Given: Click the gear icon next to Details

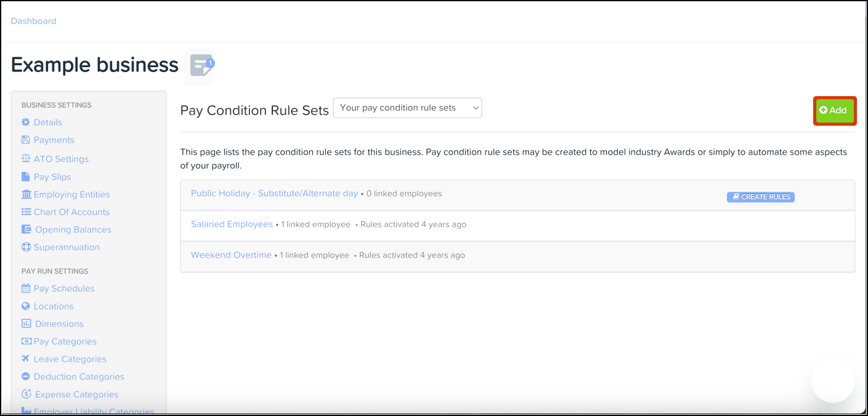Looking at the screenshot, I should (26, 122).
